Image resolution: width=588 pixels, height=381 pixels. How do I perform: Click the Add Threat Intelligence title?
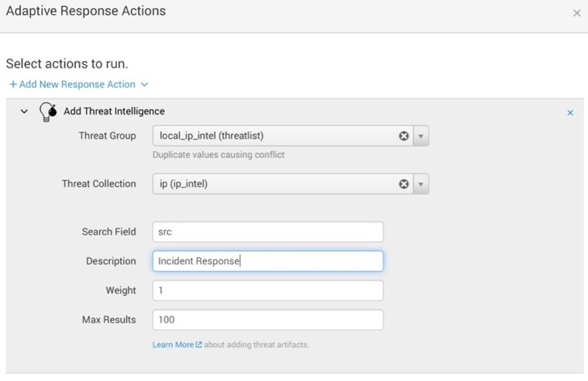point(114,112)
